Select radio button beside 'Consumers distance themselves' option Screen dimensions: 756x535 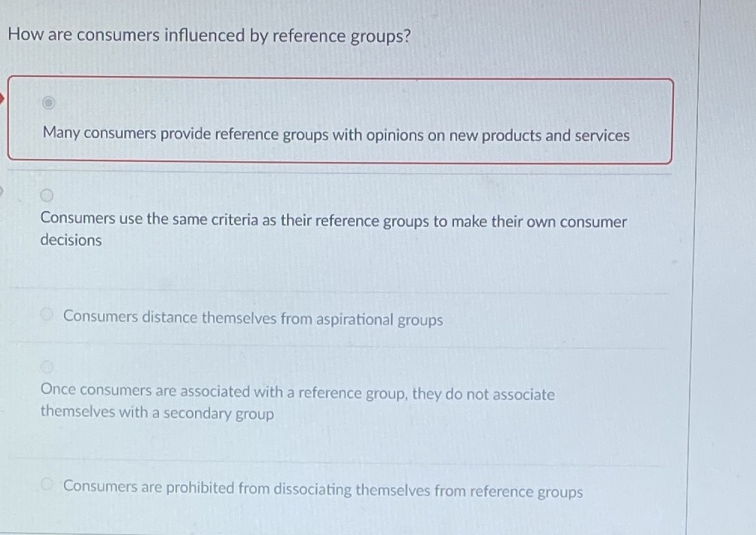46,314
